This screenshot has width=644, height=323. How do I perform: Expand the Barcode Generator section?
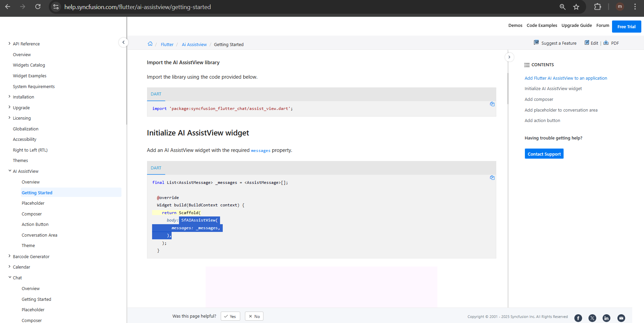9,256
